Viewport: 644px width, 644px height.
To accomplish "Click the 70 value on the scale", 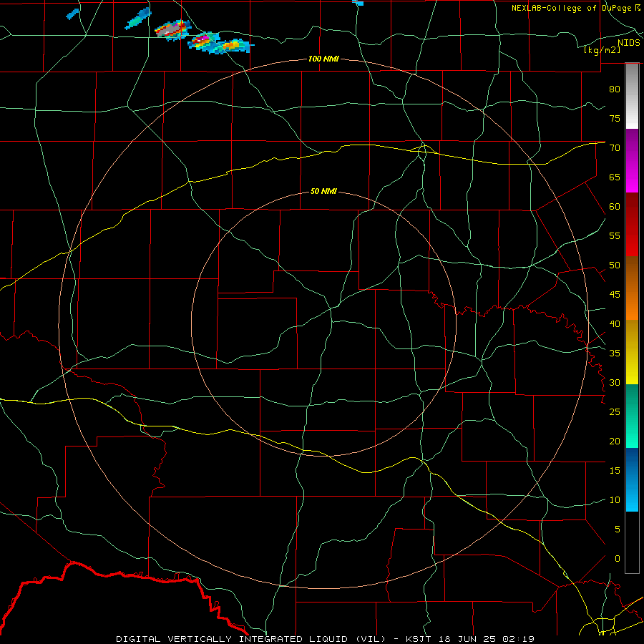I will 615,148.
